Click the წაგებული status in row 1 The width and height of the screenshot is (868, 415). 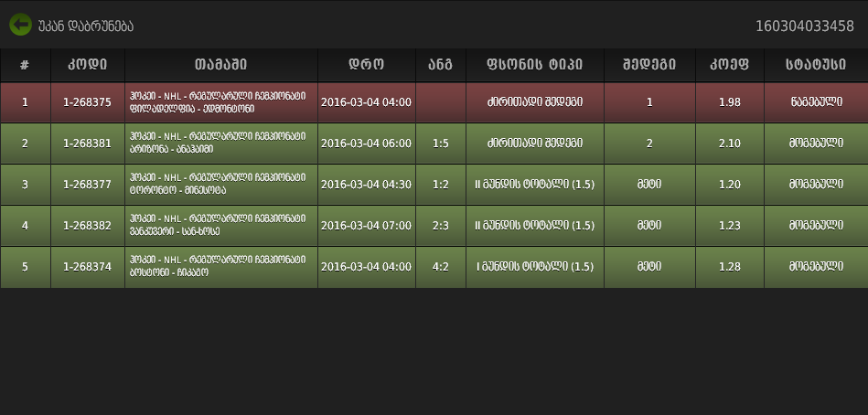click(x=816, y=102)
